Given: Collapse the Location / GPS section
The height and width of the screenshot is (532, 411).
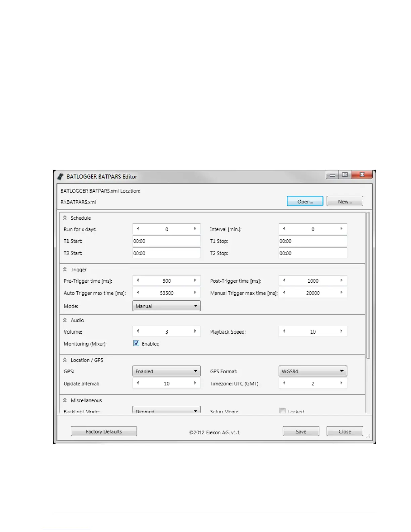Looking at the screenshot, I should pos(65,360).
